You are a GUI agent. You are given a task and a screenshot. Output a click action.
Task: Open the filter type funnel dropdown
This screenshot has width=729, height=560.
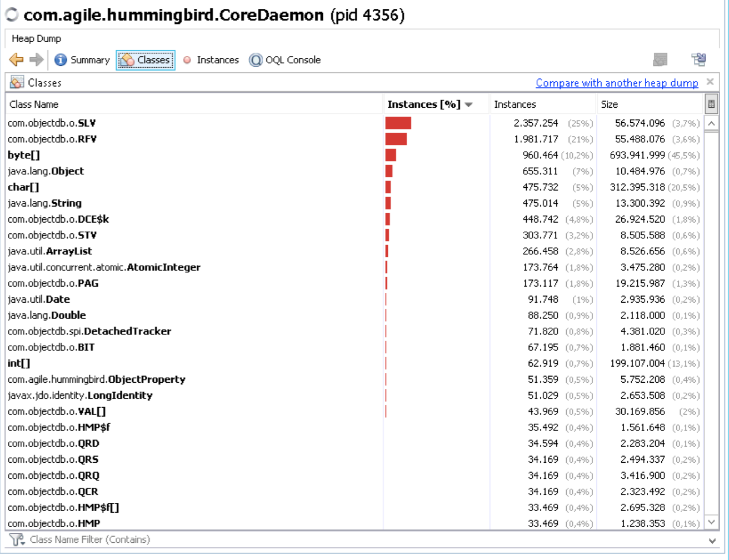[x=18, y=539]
